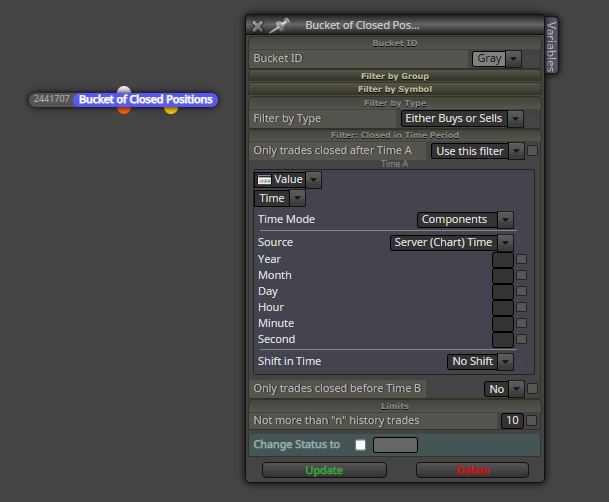Pin the properties panel with pushpin icon
Image resolution: width=609 pixels, height=502 pixels.
279,26
